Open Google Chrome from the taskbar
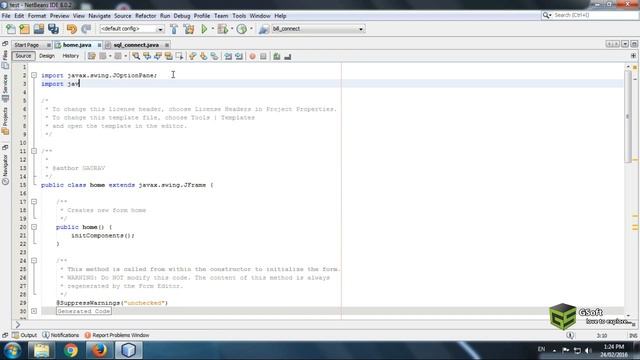640x360 pixels. coord(71,350)
